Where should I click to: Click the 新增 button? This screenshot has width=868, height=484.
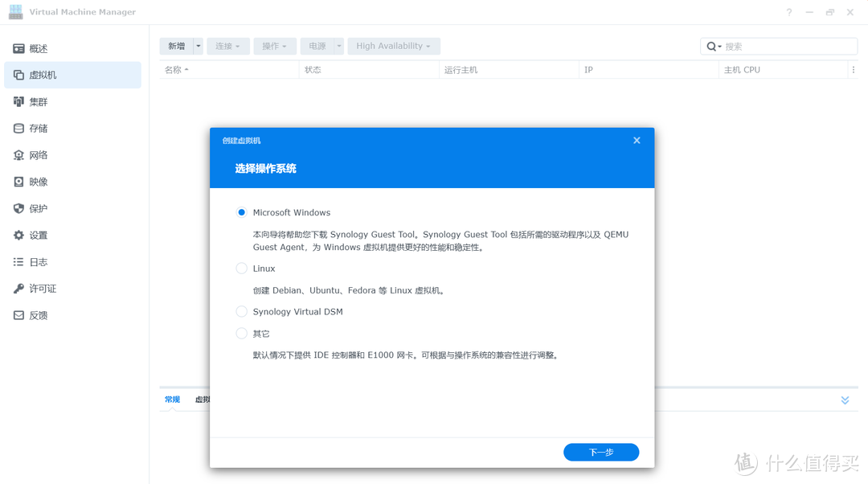coord(176,46)
